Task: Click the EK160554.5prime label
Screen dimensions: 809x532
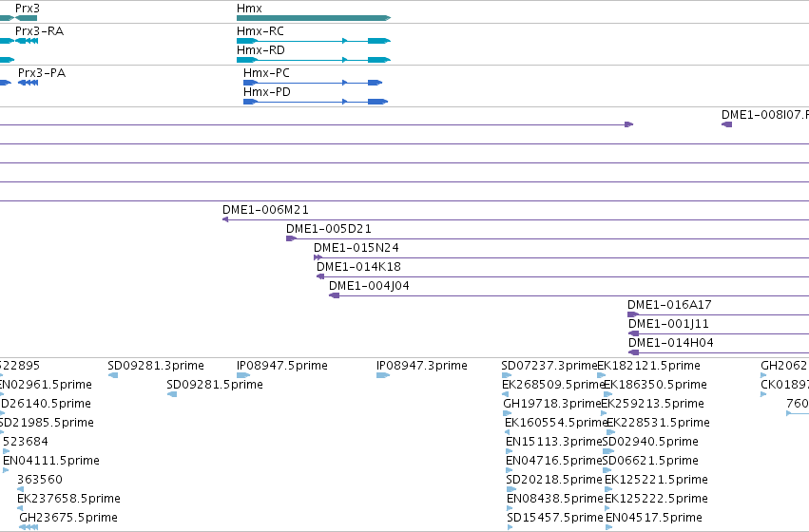Action: tap(556, 424)
